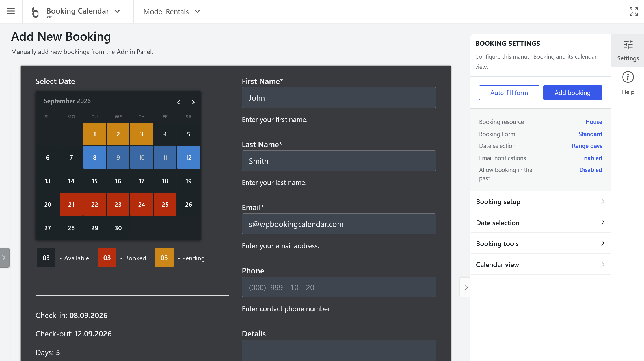Select date September 20

(x=48, y=204)
